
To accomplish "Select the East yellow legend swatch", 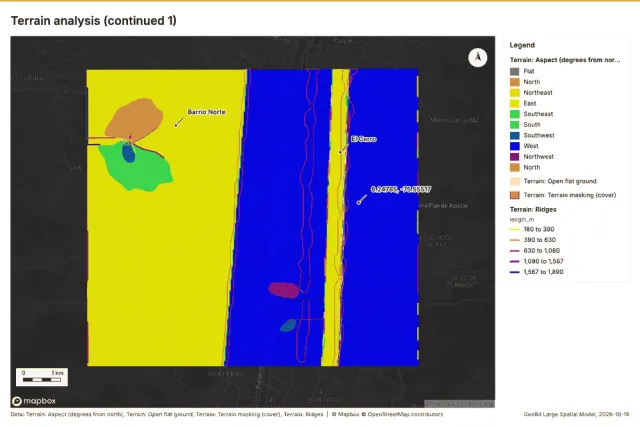I will [515, 103].
